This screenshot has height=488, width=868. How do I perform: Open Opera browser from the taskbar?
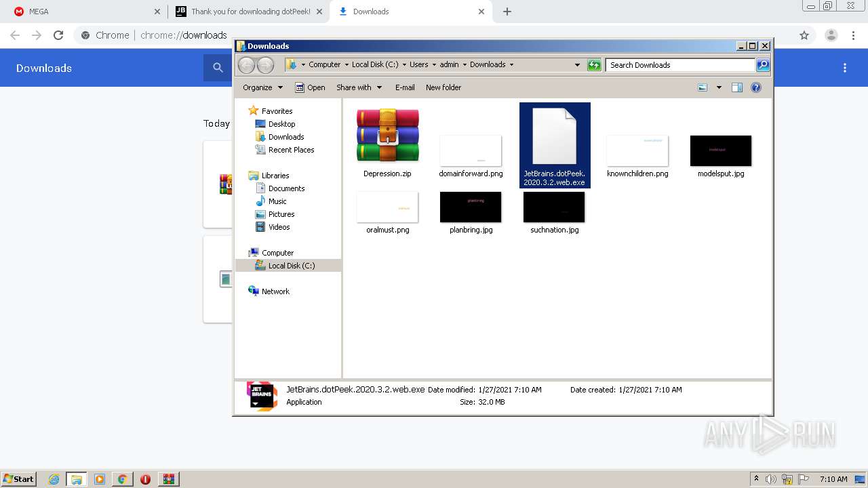click(145, 479)
